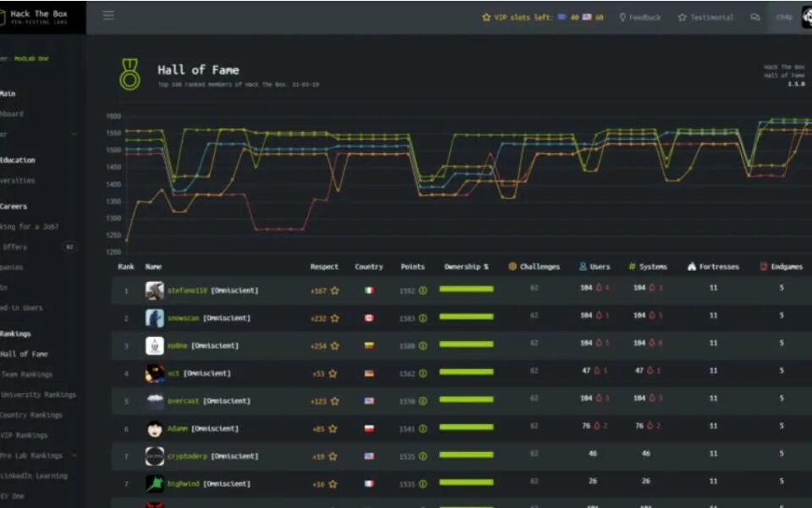The image size is (812, 508).
Task: Select Country Rankings in sidebar
Action: point(31,415)
